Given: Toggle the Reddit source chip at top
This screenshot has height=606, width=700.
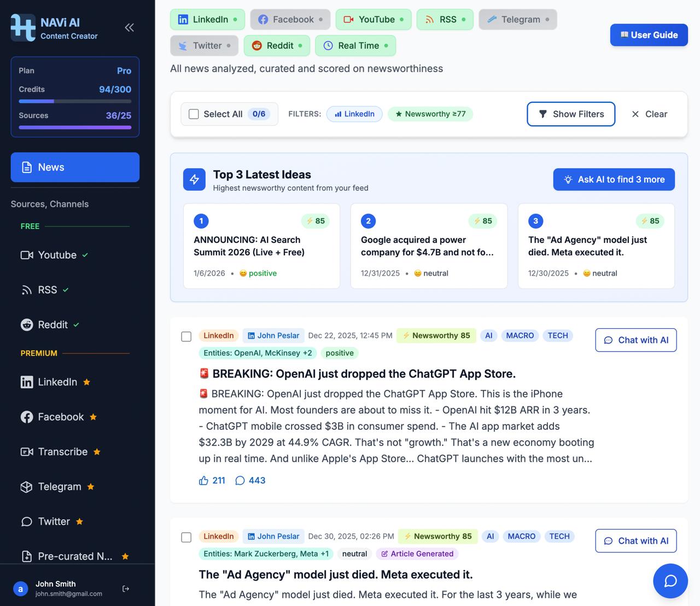Looking at the screenshot, I should (277, 45).
